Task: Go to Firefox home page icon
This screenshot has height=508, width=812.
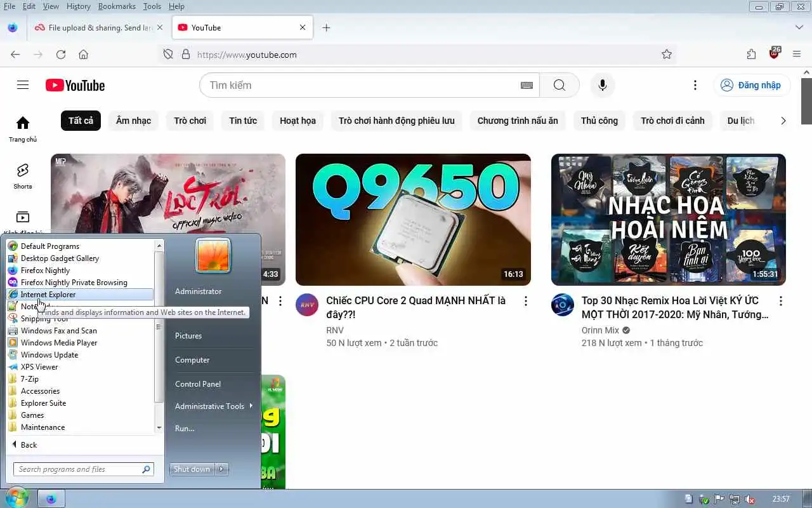Action: pyautogui.click(x=83, y=55)
